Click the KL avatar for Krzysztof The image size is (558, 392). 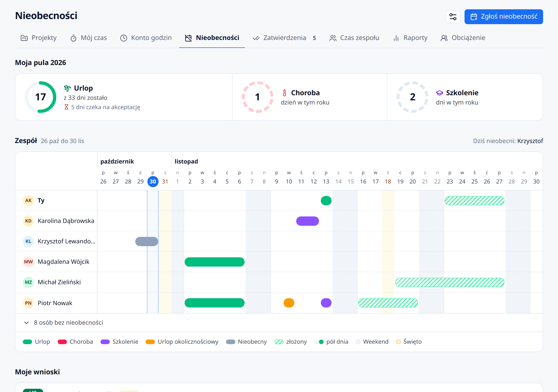[28, 241]
